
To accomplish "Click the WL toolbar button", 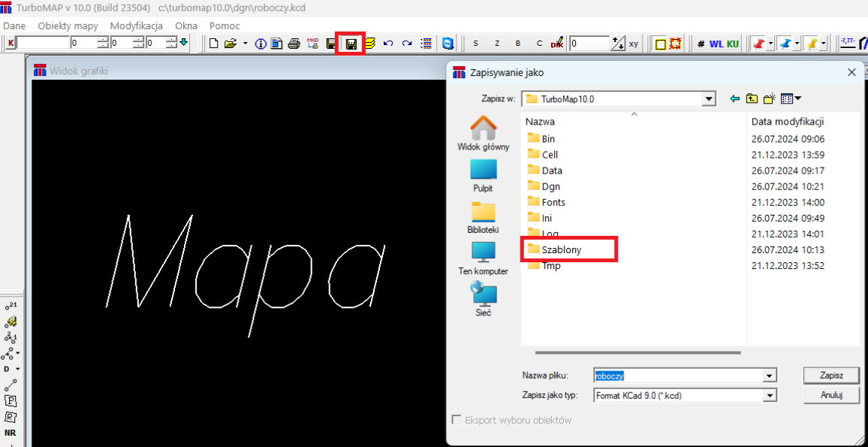I will 716,44.
